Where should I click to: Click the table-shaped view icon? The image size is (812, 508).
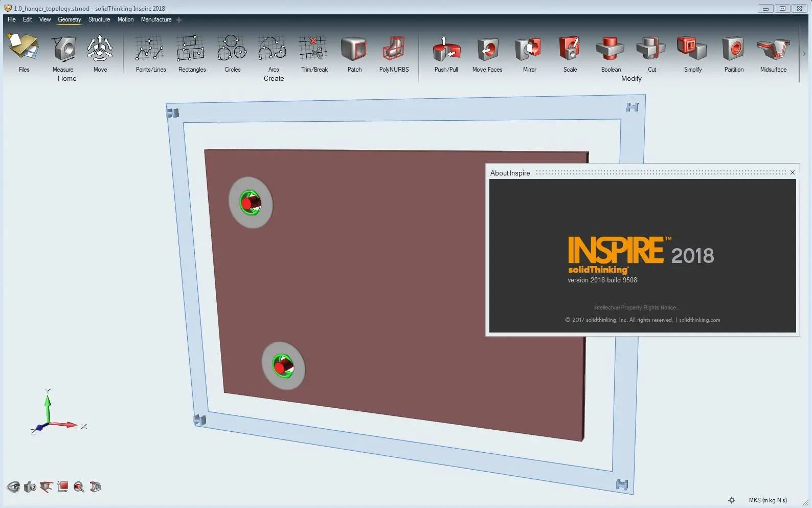(46, 487)
